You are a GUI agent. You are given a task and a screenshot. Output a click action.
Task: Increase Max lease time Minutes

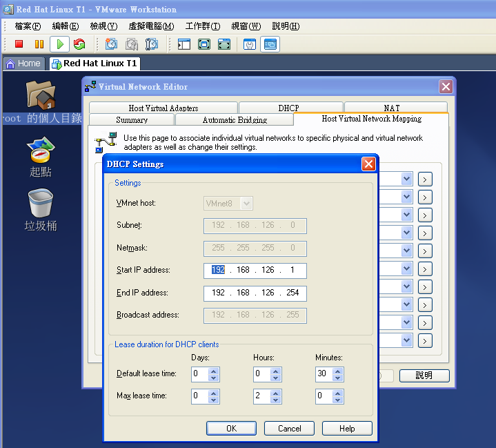click(x=337, y=393)
